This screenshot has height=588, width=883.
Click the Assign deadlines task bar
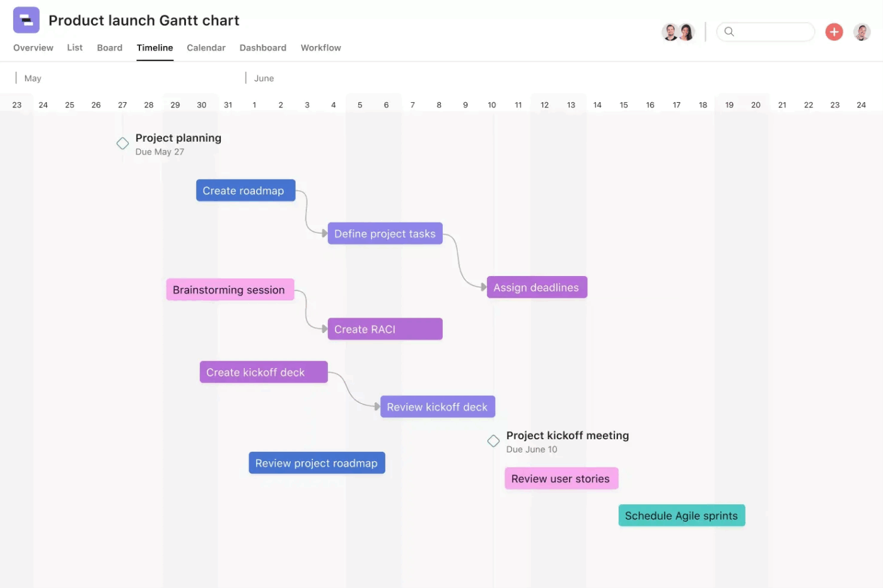(x=537, y=287)
